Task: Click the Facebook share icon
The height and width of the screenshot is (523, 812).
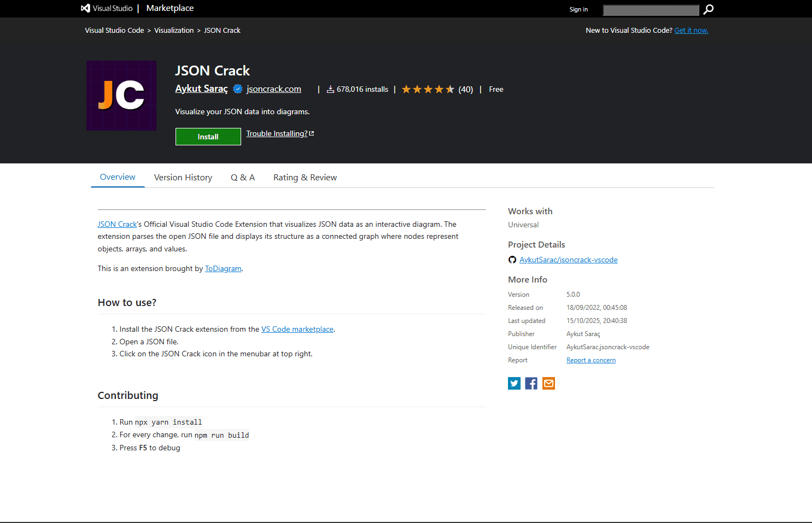Action: tap(531, 383)
